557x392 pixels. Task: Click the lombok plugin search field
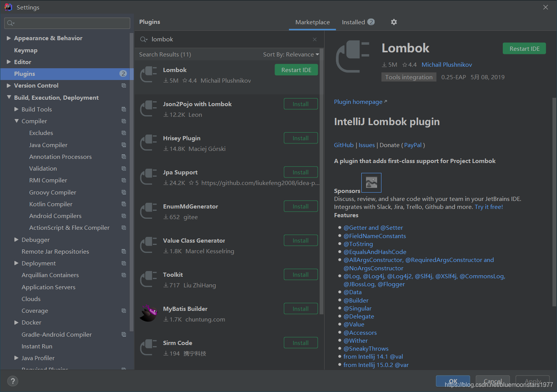click(x=229, y=39)
